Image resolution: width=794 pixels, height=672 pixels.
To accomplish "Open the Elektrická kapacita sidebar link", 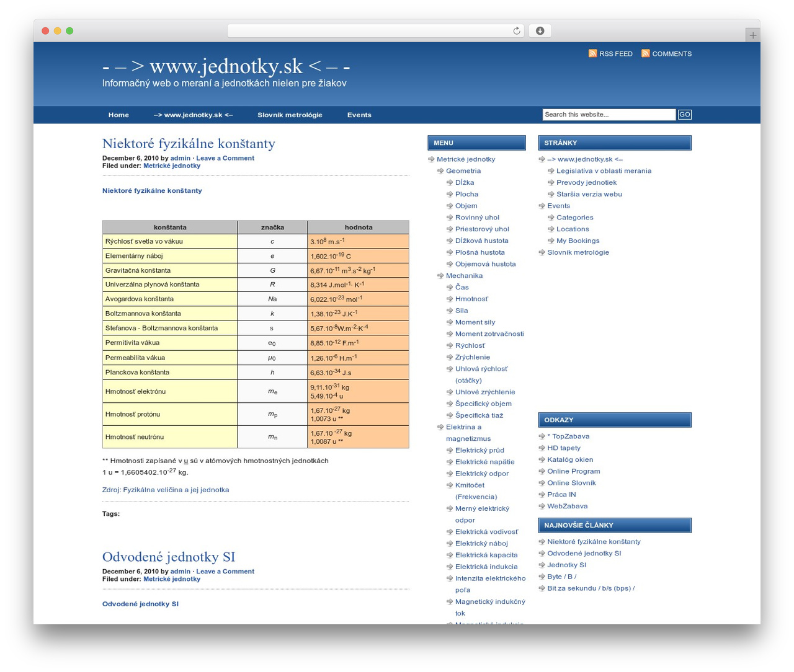I will pyautogui.click(x=486, y=555).
